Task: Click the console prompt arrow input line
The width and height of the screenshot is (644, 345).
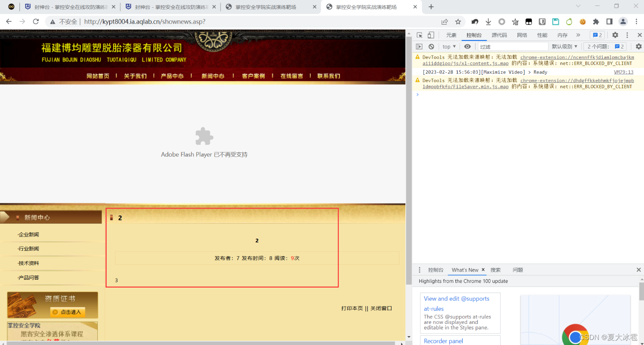Action: pyautogui.click(x=528, y=95)
